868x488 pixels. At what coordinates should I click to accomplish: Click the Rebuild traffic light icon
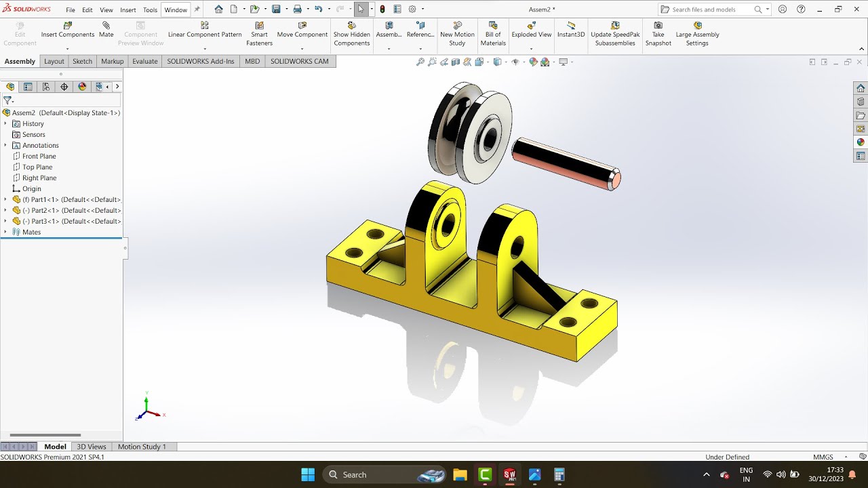[x=382, y=9]
